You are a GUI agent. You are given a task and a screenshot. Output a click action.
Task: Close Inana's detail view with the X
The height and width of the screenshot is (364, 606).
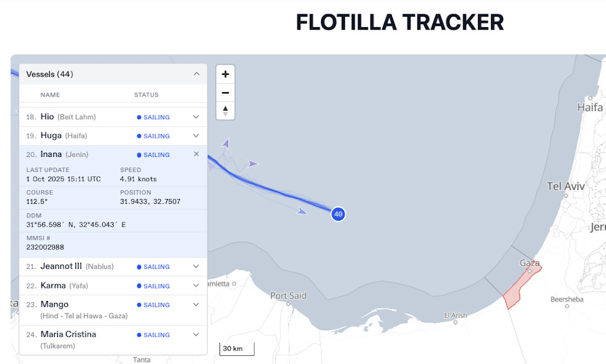(196, 154)
